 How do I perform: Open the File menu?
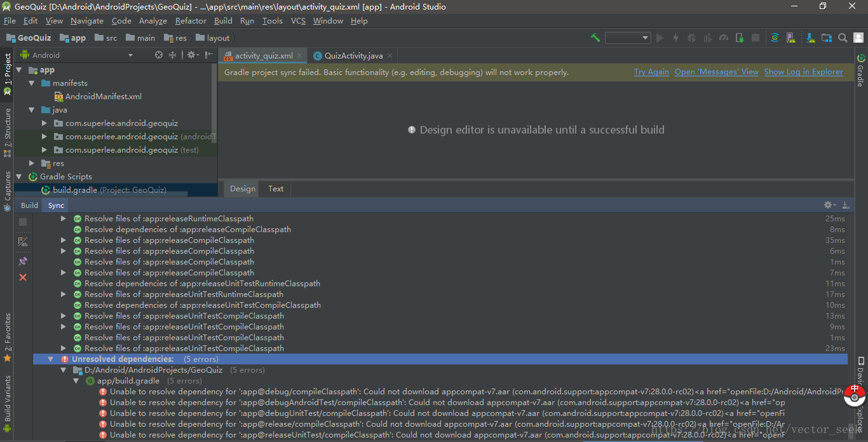tap(10, 21)
